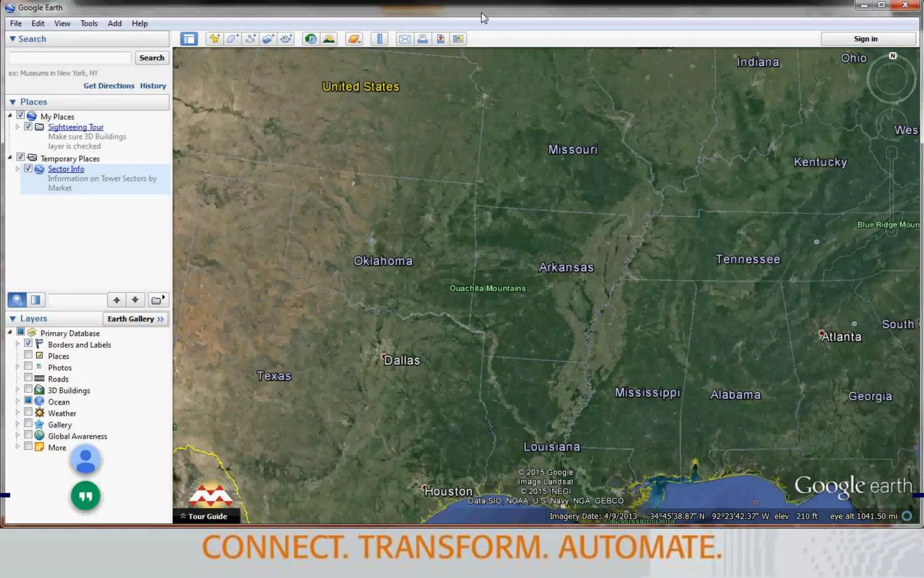Click the Email envelope toolbar icon
Screen dimensions: 924x578
click(404, 39)
